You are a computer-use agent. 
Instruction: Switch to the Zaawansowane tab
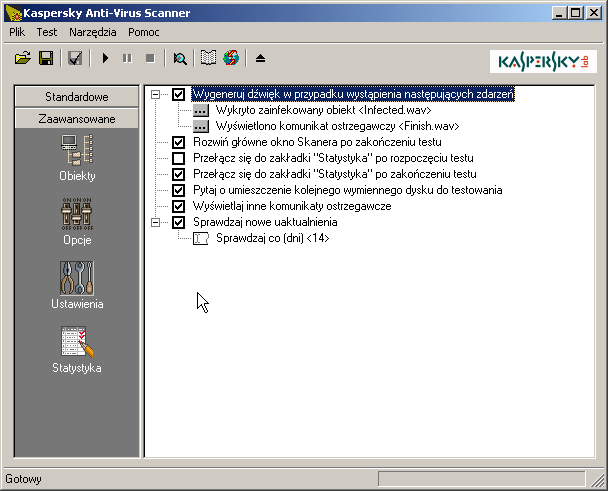point(77,119)
